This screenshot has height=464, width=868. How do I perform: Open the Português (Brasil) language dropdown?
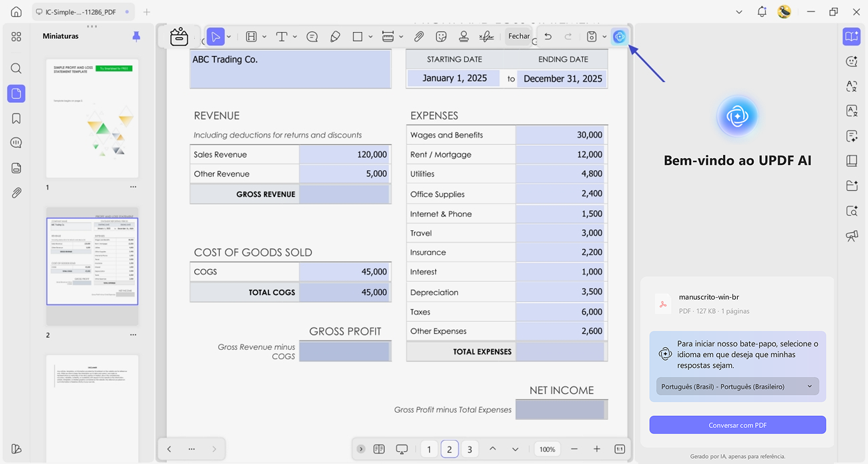(x=737, y=387)
